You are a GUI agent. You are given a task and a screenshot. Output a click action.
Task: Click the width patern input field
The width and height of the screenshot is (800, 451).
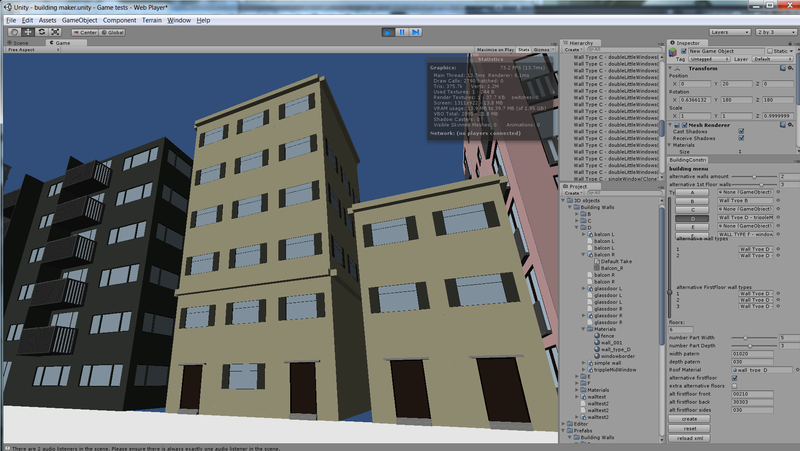point(753,353)
